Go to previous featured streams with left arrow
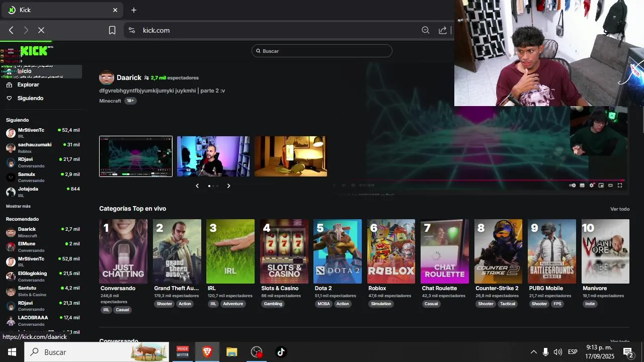Viewport: 644px width, 362px height. coord(197,186)
